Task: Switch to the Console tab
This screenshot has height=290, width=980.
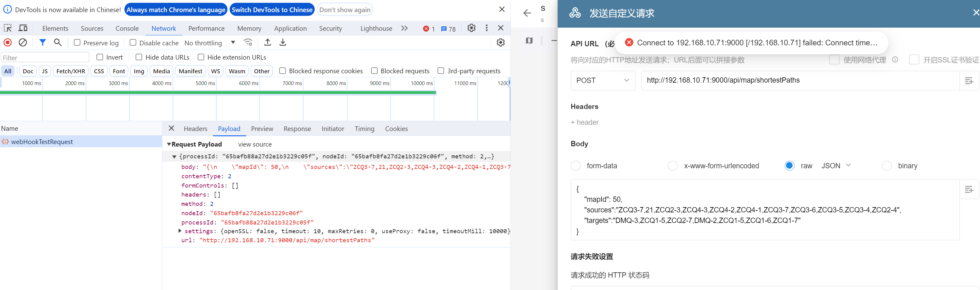Action: (127, 29)
